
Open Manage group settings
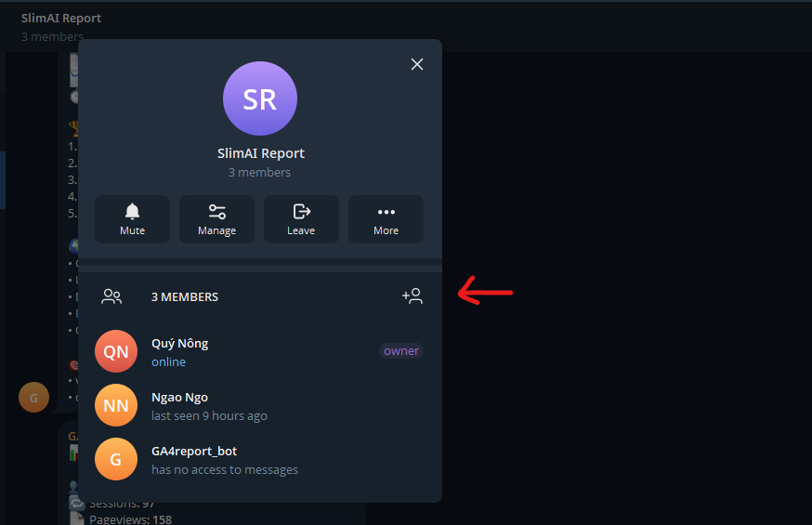click(216, 219)
